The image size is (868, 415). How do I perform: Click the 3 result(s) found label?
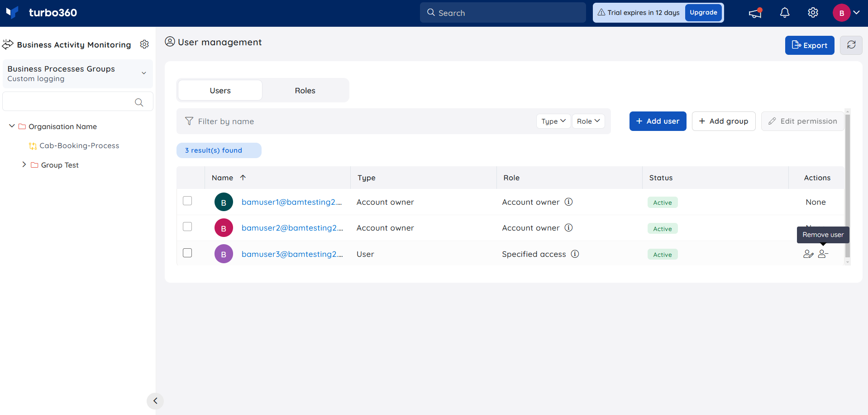(219, 150)
